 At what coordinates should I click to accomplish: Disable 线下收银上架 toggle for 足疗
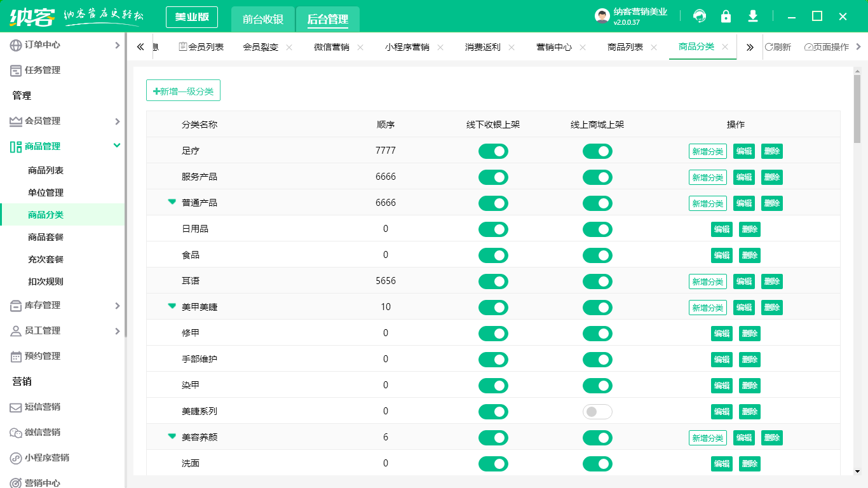493,151
